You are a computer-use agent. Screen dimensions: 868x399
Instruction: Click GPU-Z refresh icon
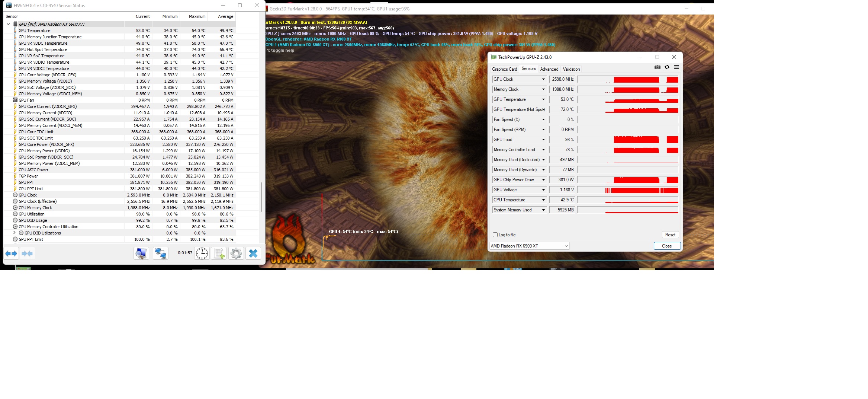pos(667,67)
